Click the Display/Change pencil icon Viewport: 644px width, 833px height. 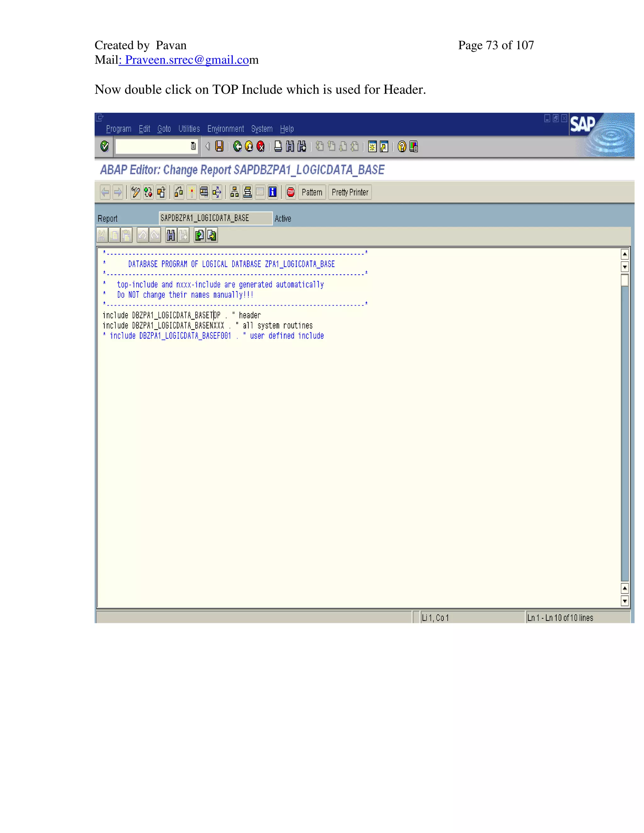[x=136, y=192]
